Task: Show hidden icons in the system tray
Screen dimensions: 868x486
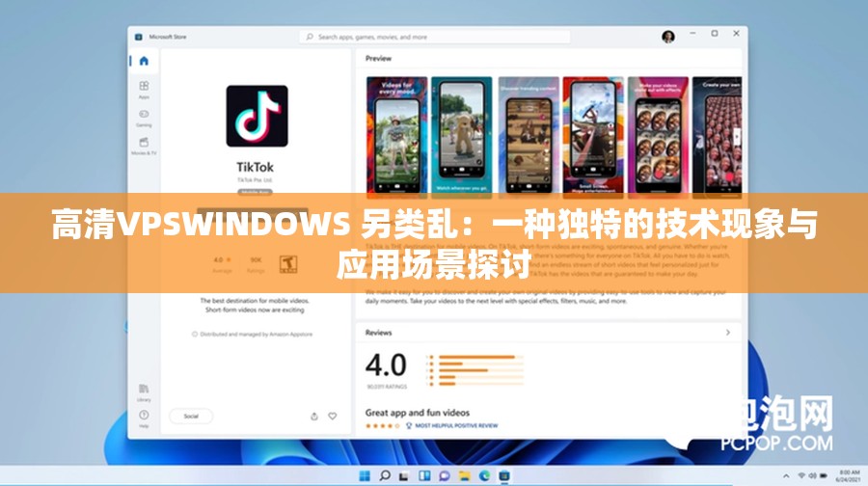Action: 786,476
